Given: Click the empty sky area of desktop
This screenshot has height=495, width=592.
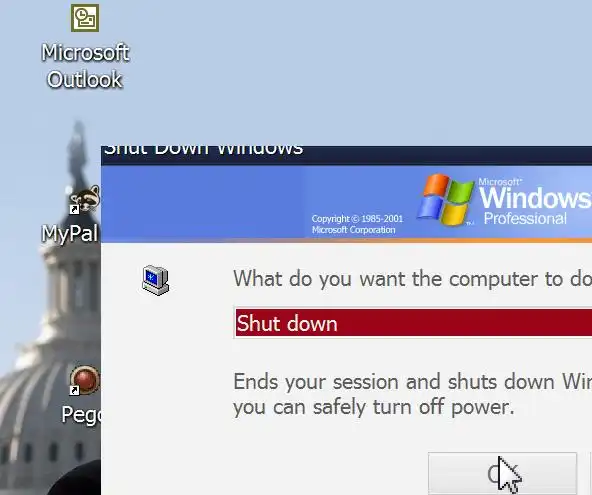Looking at the screenshot, I should click(340, 68).
